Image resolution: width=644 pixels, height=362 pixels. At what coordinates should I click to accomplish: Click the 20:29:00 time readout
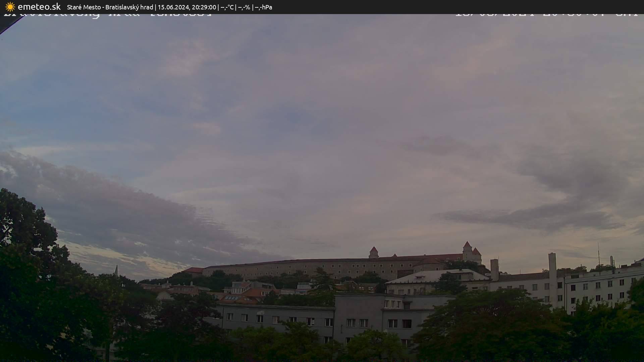pos(204,7)
